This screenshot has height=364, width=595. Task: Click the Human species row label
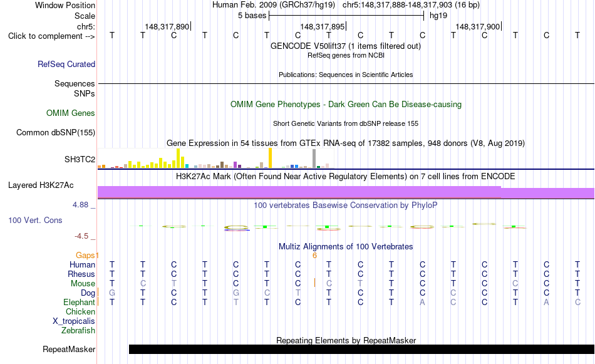point(82,264)
